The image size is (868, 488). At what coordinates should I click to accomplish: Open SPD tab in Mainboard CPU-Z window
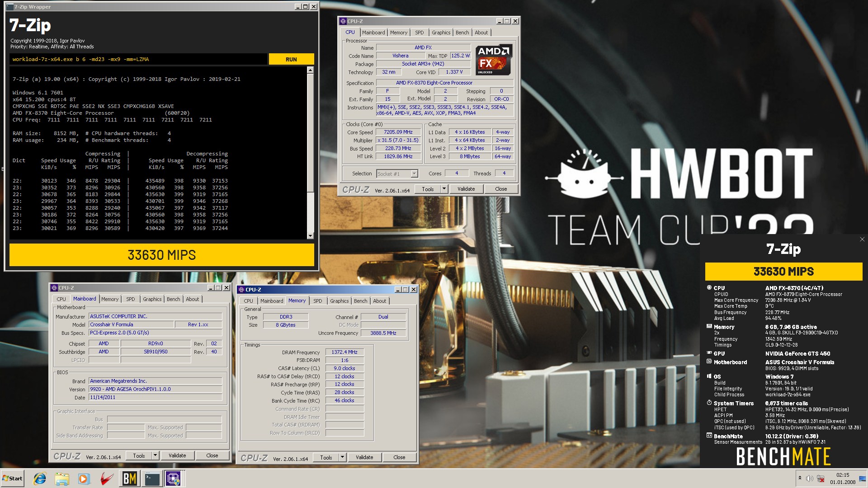click(131, 299)
